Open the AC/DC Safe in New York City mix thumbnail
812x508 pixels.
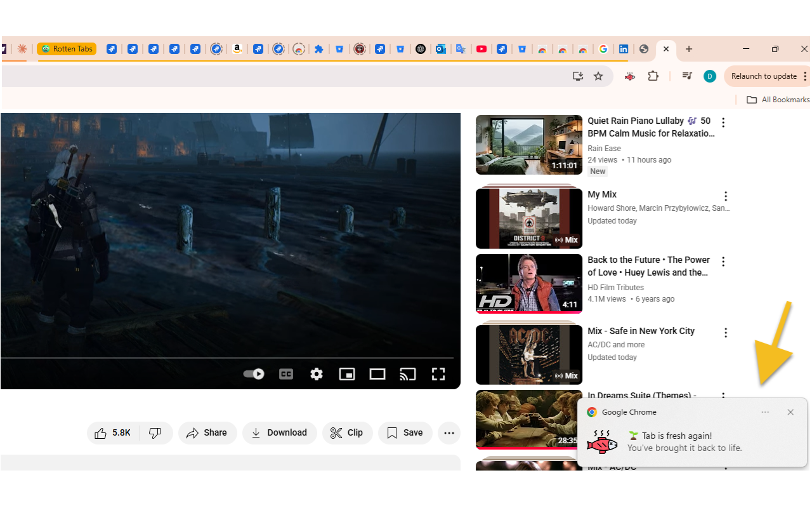[529, 355]
